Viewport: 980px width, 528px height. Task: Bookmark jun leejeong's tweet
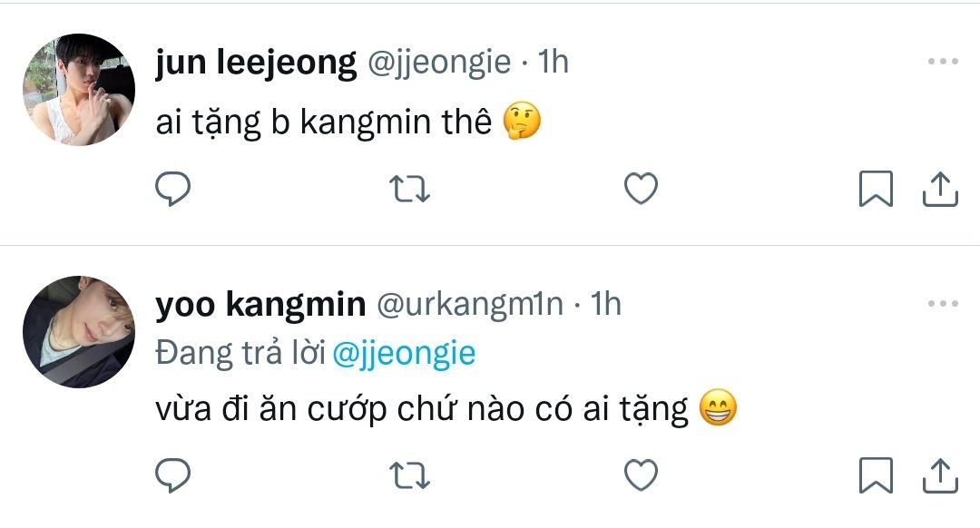pyautogui.click(x=876, y=189)
